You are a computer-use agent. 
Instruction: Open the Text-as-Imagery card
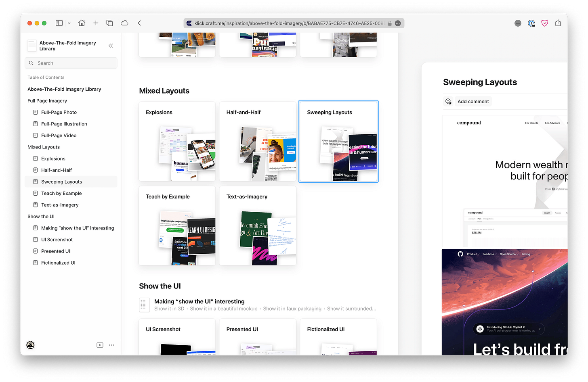click(258, 225)
